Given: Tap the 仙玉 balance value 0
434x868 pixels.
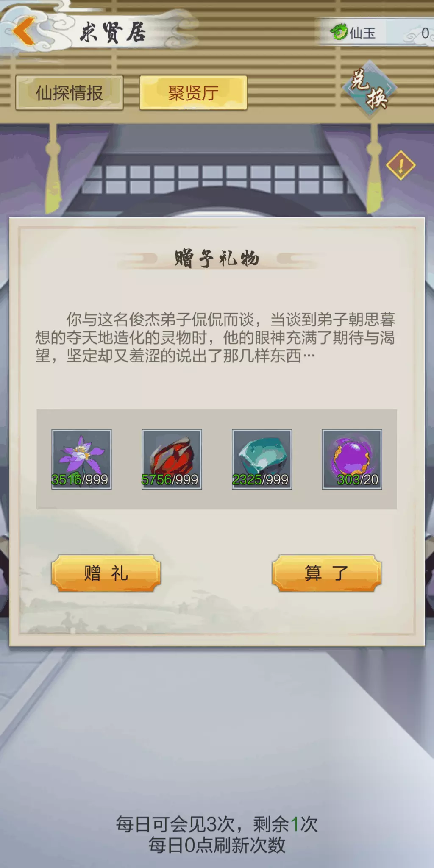Looking at the screenshot, I should tap(425, 33).
